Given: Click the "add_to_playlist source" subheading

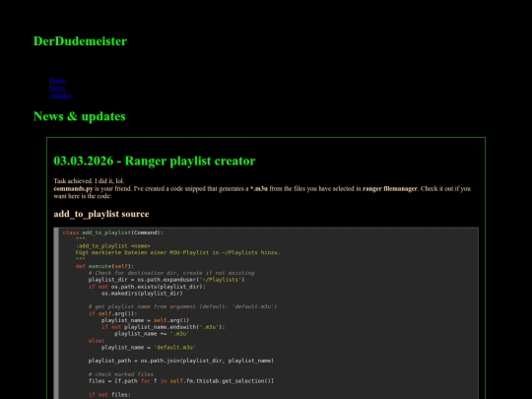Looking at the screenshot, I should coord(101,214).
